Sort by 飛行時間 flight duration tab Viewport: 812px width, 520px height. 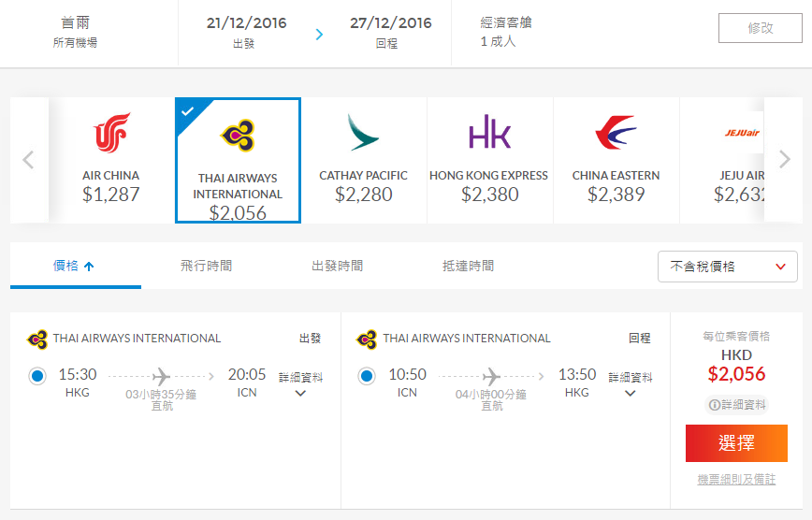click(x=206, y=266)
